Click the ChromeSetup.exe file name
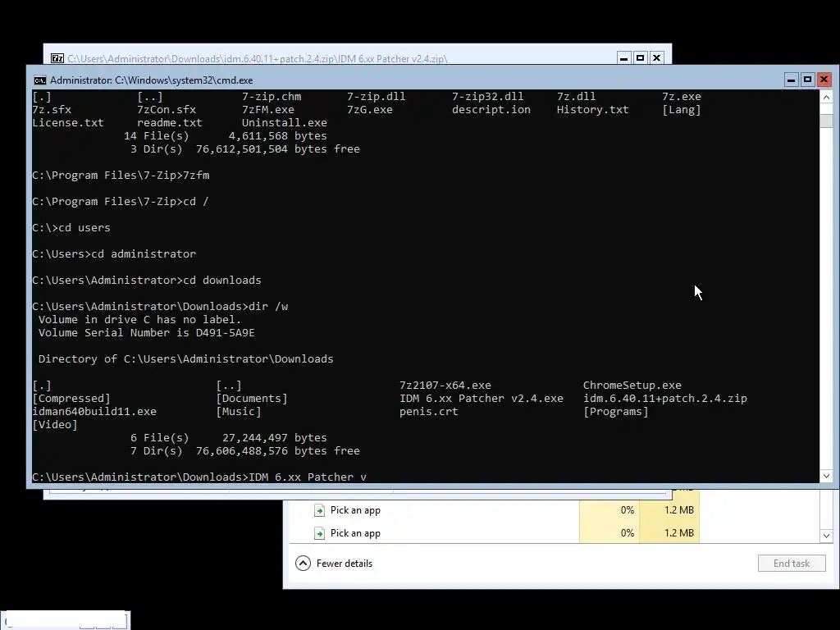Image resolution: width=840 pixels, height=630 pixels. click(x=632, y=386)
